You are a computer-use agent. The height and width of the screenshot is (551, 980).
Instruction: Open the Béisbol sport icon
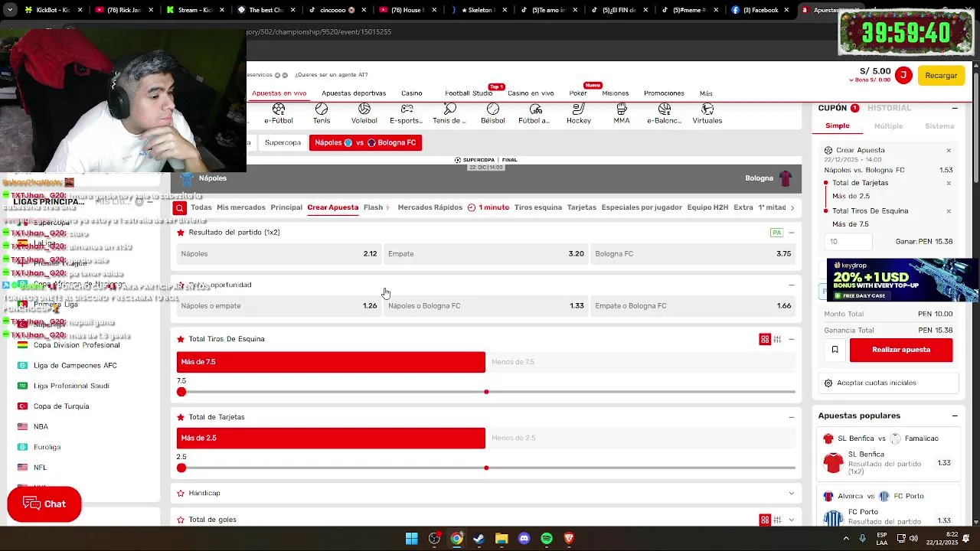click(493, 114)
